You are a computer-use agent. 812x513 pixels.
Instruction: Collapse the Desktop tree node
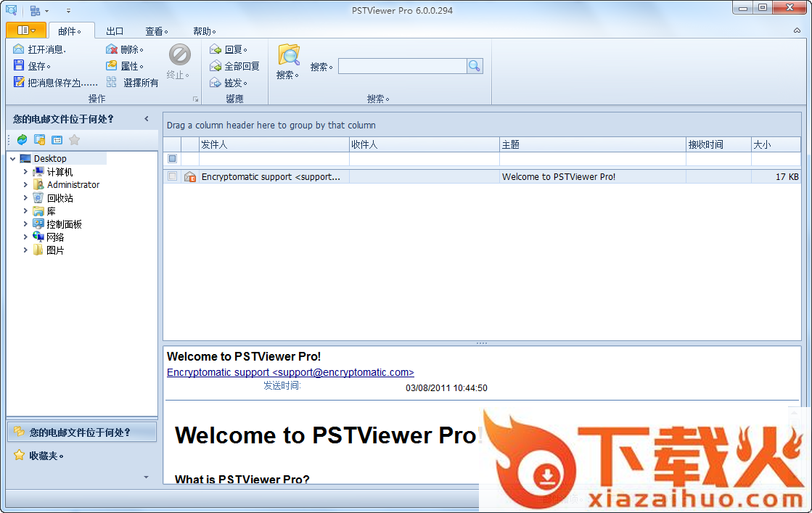pyautogui.click(x=13, y=159)
